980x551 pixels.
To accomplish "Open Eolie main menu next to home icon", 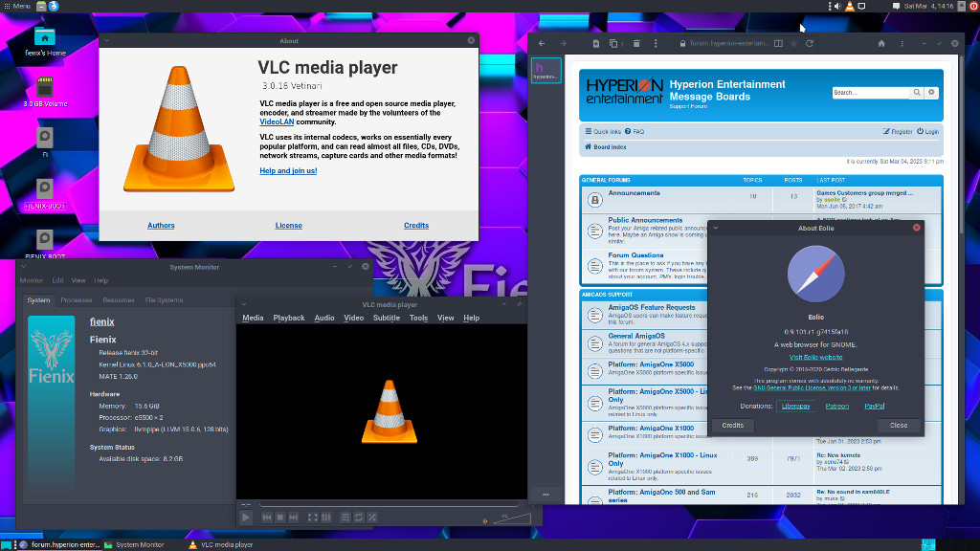I will tap(902, 44).
